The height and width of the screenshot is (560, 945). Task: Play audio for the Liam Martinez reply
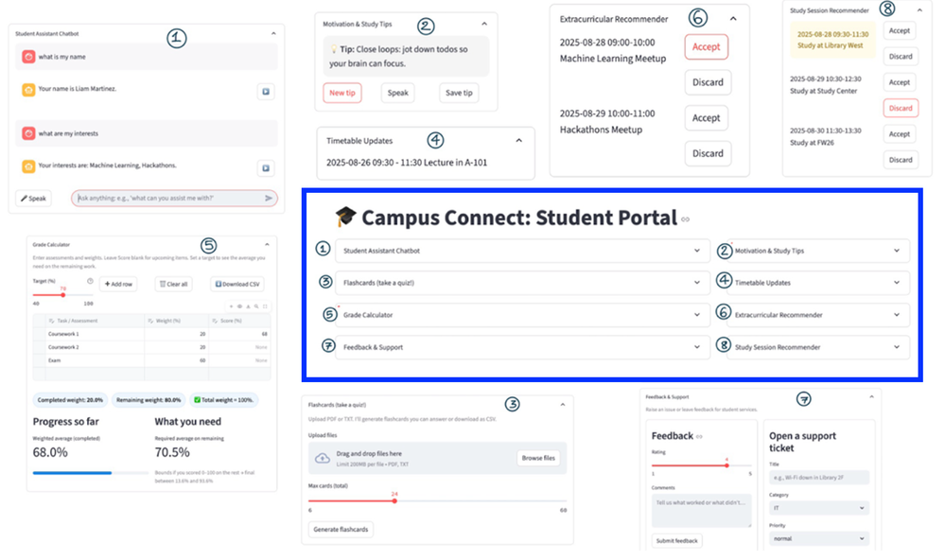[x=266, y=92]
